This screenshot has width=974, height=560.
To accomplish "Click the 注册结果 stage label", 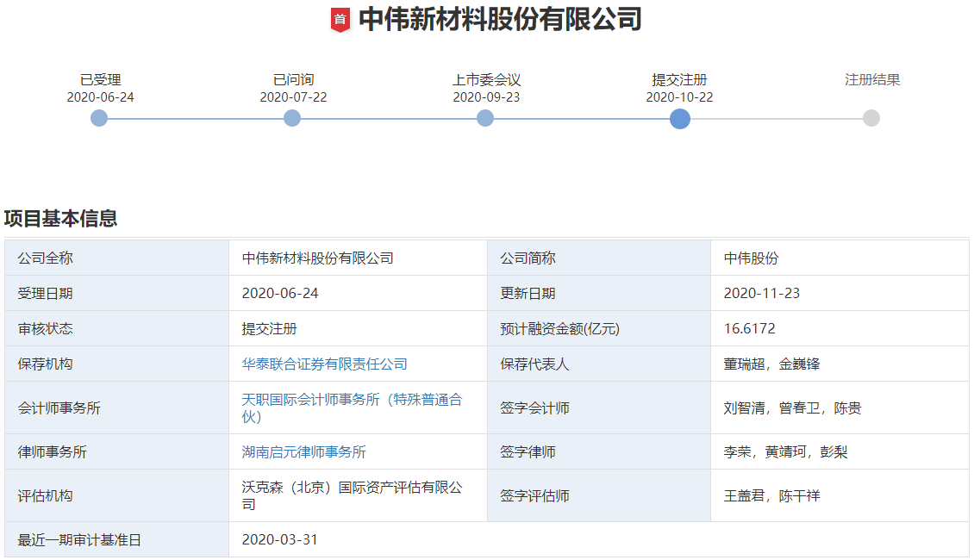I will (872, 79).
